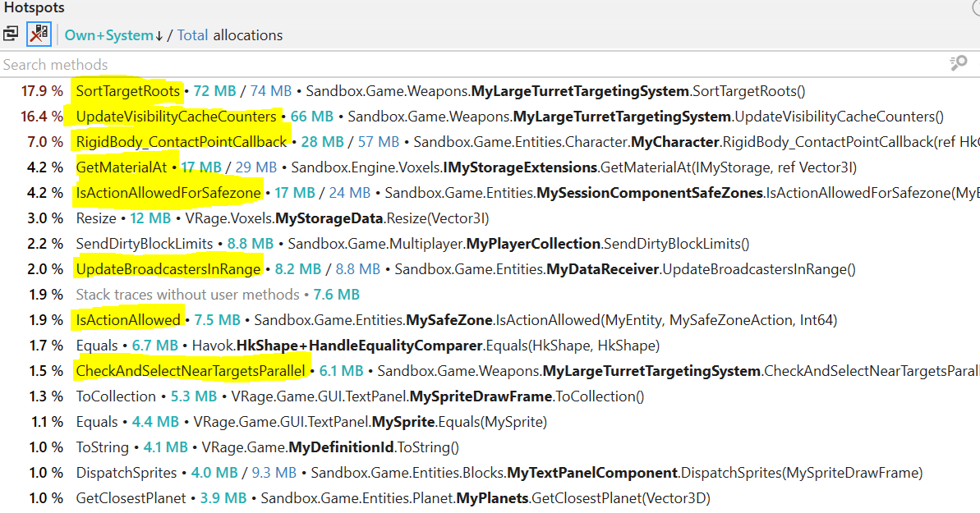Toggle the hide system methods filter
980x513 pixels.
coord(39,34)
